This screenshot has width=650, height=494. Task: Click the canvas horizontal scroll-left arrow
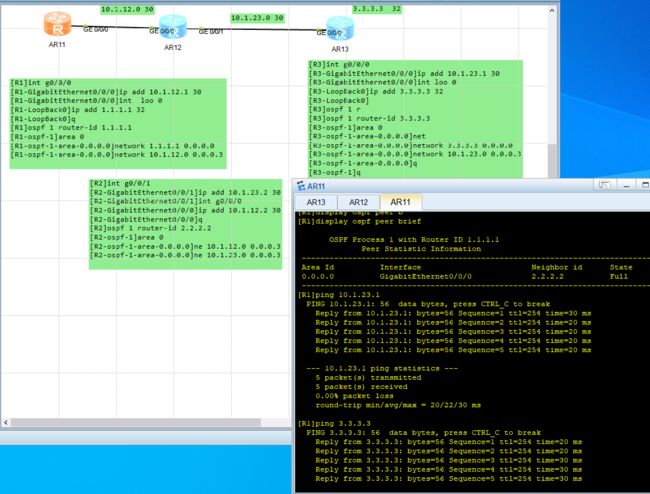[x=6, y=422]
